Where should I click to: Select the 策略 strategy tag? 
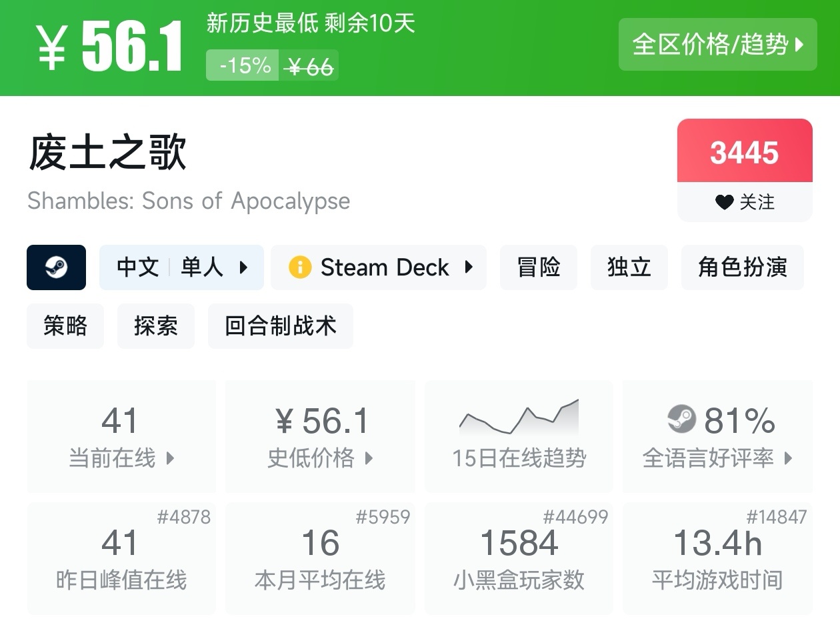[65, 326]
